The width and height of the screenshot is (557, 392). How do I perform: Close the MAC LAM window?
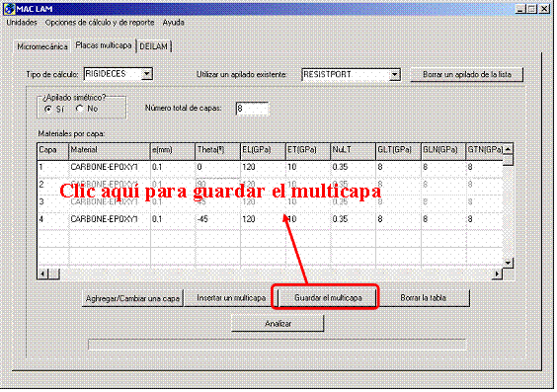[x=544, y=9]
